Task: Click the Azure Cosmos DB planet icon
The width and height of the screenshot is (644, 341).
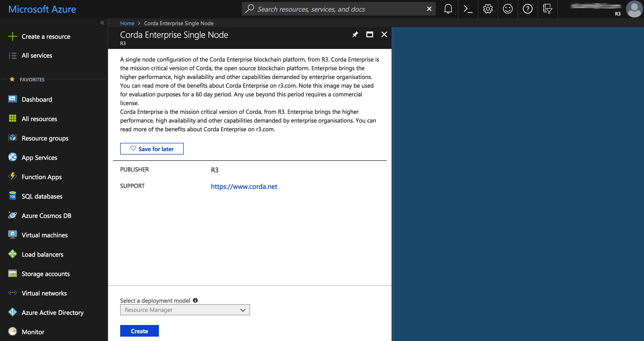Action: point(13,215)
